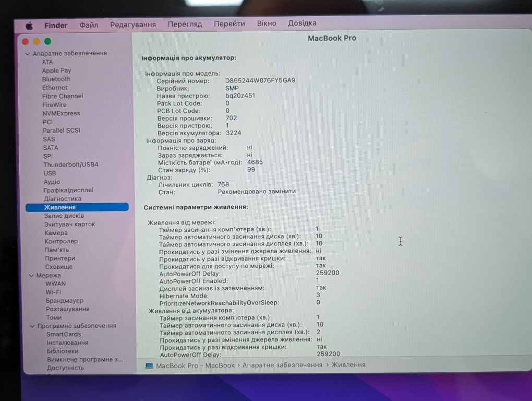Click the Інформація про акумулятор heading
This screenshot has height=401, width=532.
189,58
